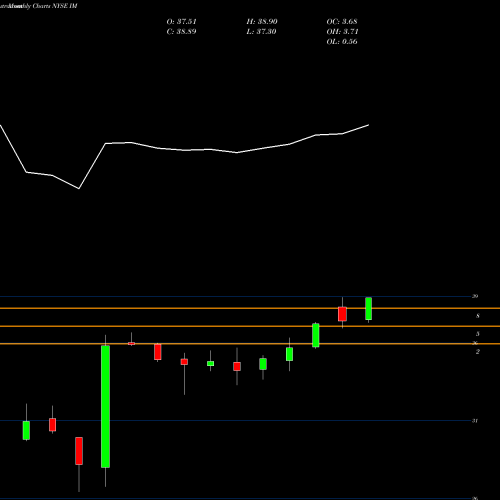The image size is (500, 500).
Task: Select the most recent green candlestick
Action: pos(368,309)
